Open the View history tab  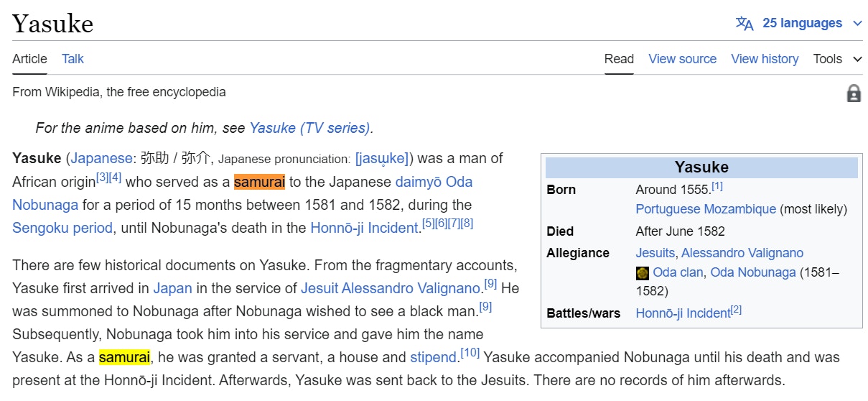[x=765, y=59]
